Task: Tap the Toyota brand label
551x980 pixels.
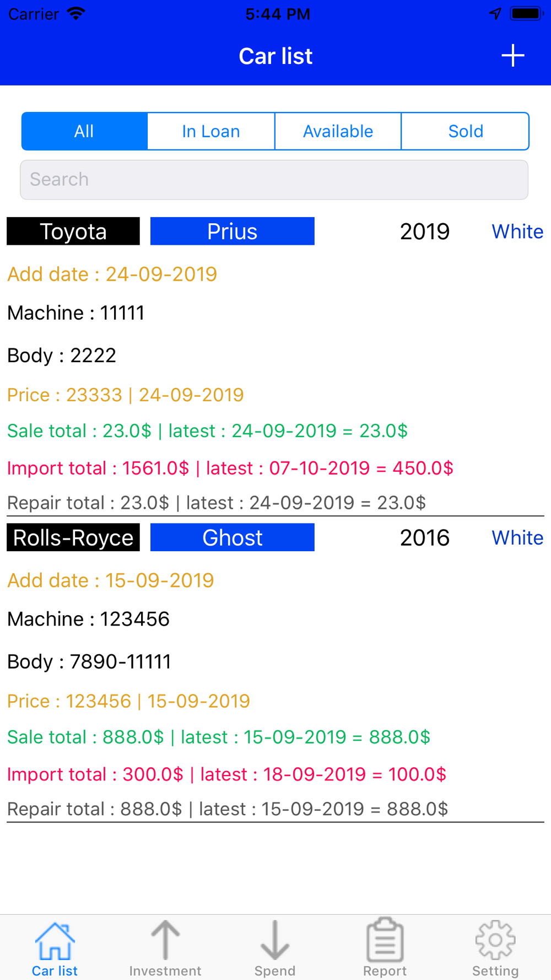Action: pos(73,231)
